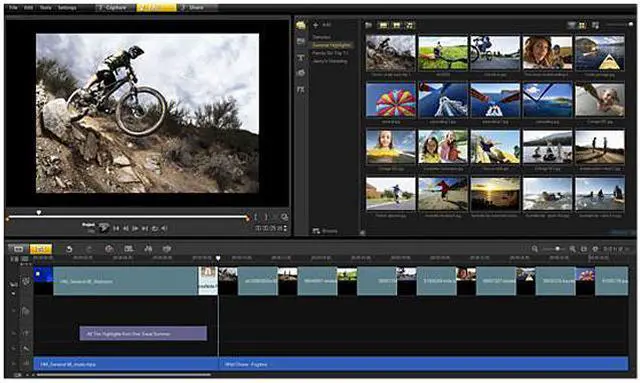640x383 pixels.
Task: Select the mountain biker thumbnail in library
Action: click(391, 53)
